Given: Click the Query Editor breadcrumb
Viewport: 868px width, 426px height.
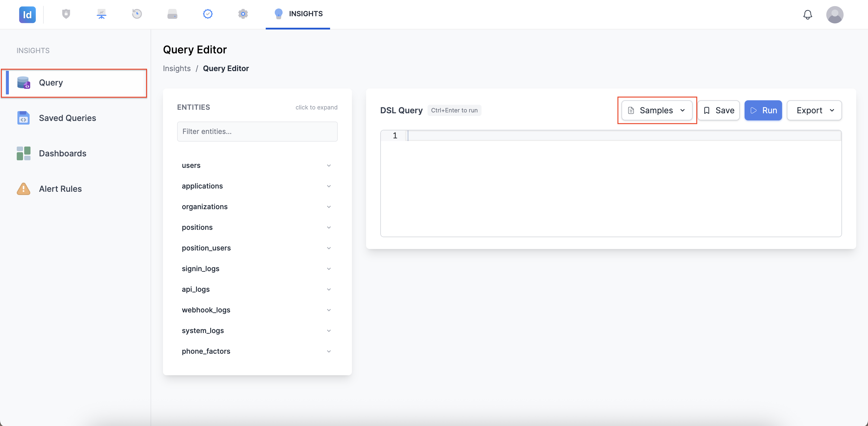Looking at the screenshot, I should pyautogui.click(x=226, y=68).
